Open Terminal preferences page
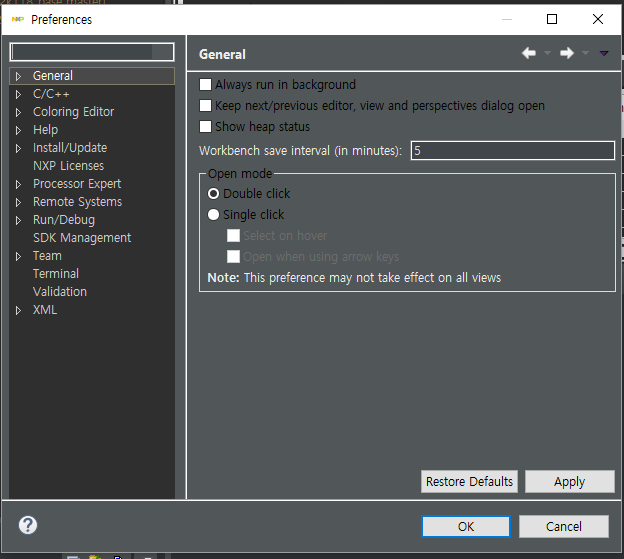The height and width of the screenshot is (559, 624). pyautogui.click(x=56, y=274)
